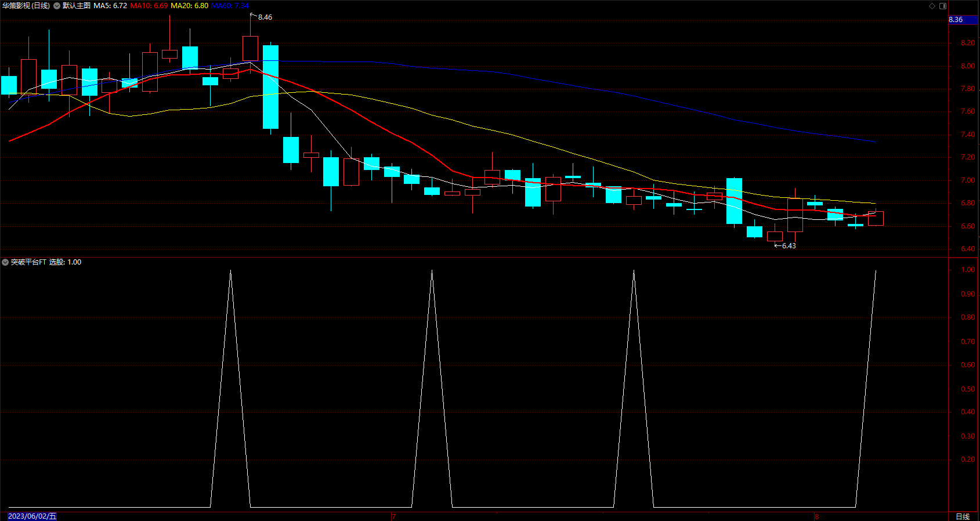980x521 pixels.
Task: Click the highlighted 8.36 price tag
Action: 963,20
